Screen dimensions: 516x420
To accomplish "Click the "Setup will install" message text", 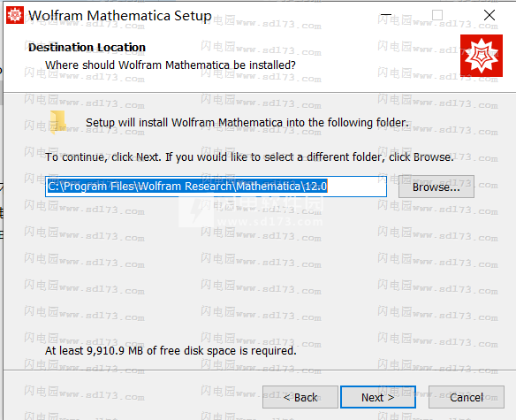I will coord(247,123).
